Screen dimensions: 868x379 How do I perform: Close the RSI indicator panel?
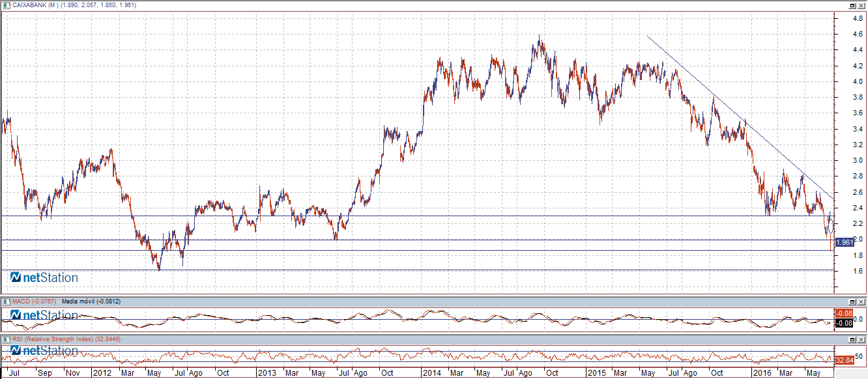(861, 339)
